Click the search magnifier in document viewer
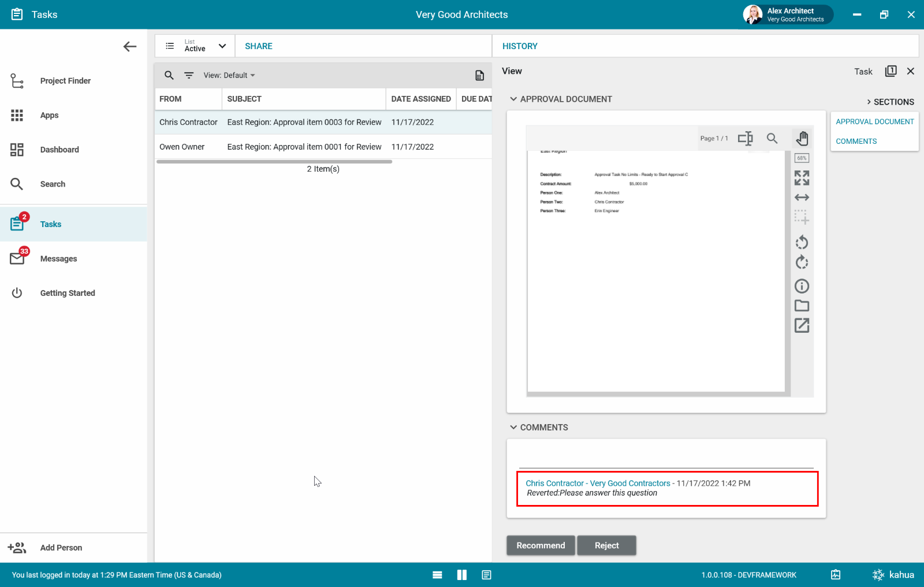924x587 pixels. tap(772, 139)
